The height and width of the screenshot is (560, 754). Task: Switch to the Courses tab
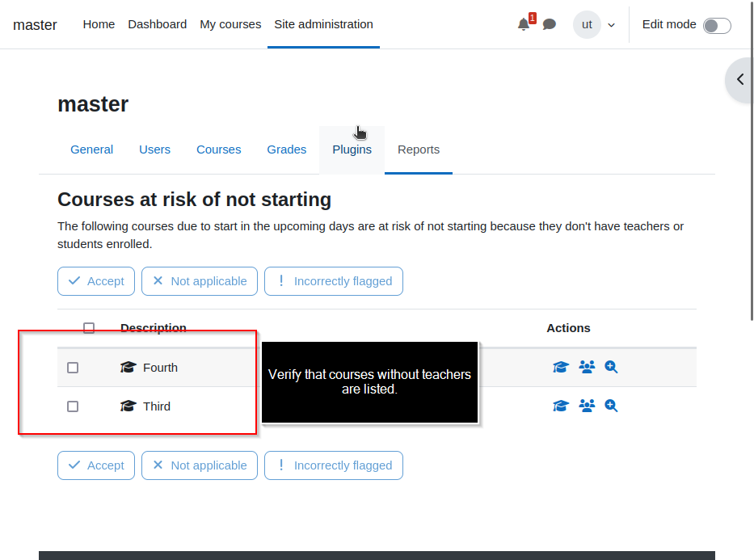tap(219, 149)
